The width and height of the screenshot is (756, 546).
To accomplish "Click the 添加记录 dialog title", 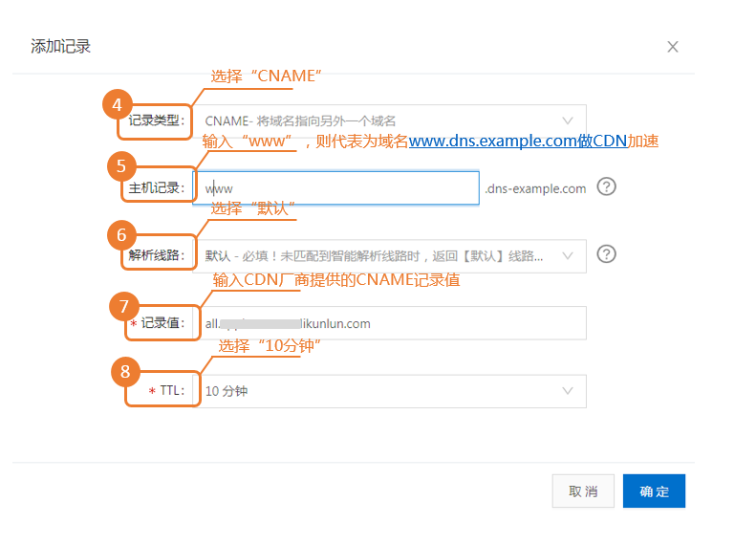I will coord(61,46).
